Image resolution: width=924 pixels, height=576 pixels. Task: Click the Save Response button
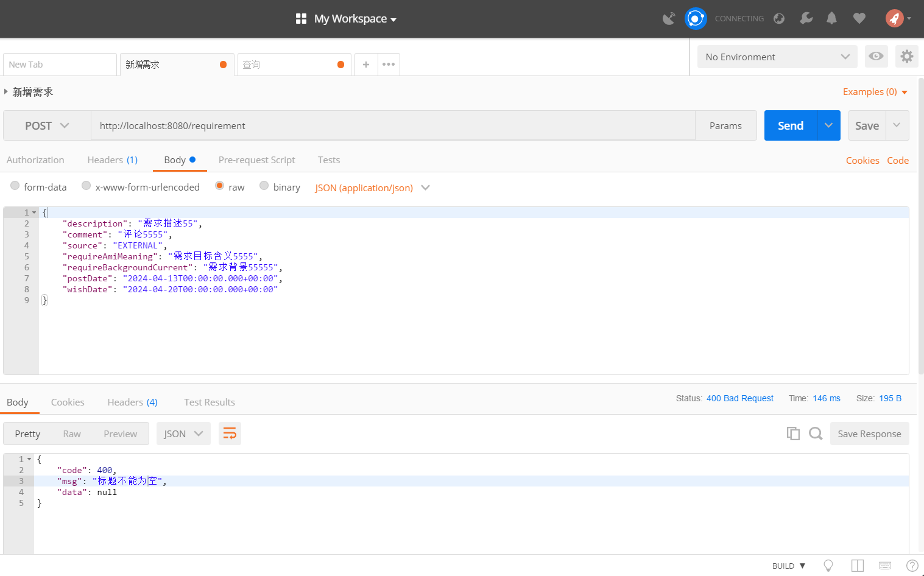click(869, 434)
